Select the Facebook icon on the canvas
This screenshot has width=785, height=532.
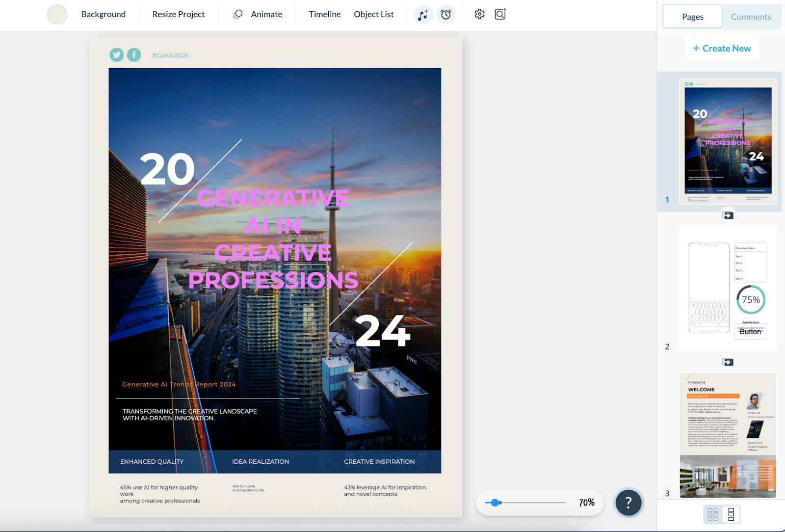pyautogui.click(x=133, y=54)
